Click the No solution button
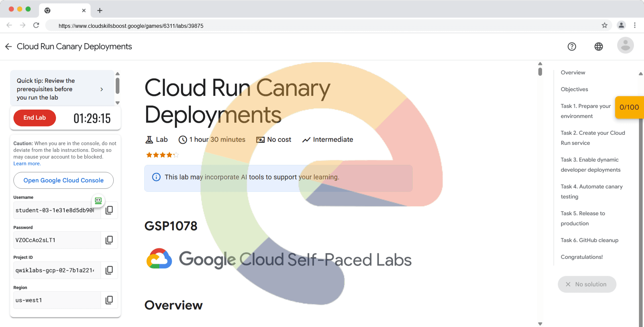The width and height of the screenshot is (644, 327). pos(587,284)
